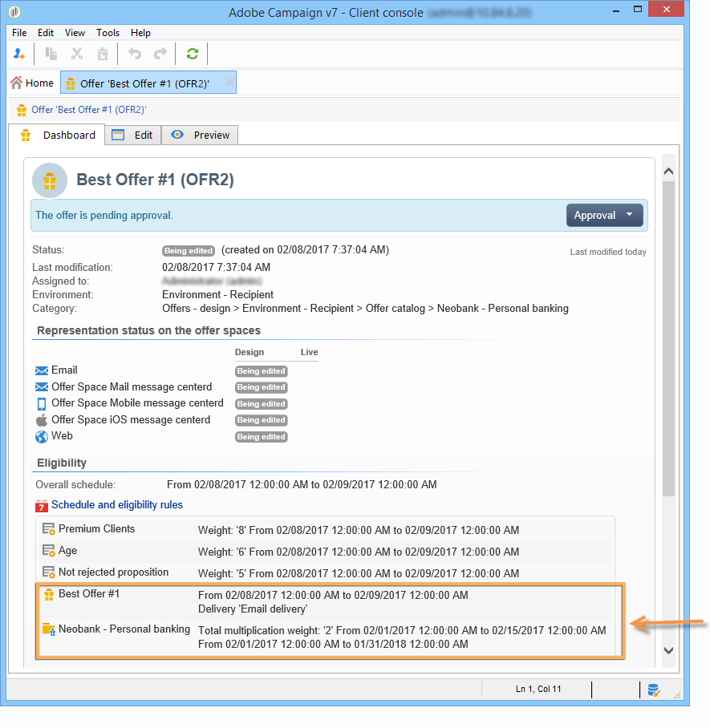Viewport: 710px width, 728px height.
Task: Click the scrollbar down arrow
Action: (668, 650)
